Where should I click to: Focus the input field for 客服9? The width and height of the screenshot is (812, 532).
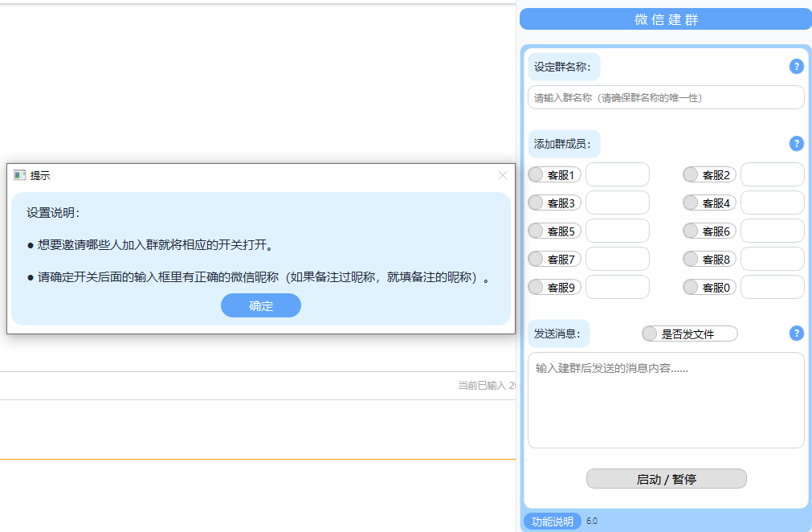click(x=618, y=286)
